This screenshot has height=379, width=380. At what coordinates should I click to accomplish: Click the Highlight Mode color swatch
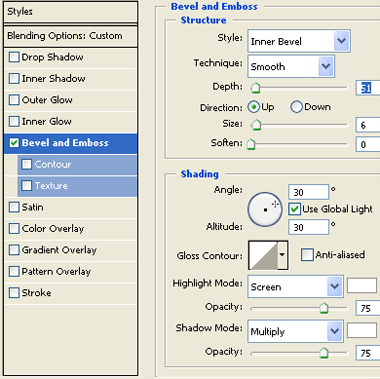[362, 286]
